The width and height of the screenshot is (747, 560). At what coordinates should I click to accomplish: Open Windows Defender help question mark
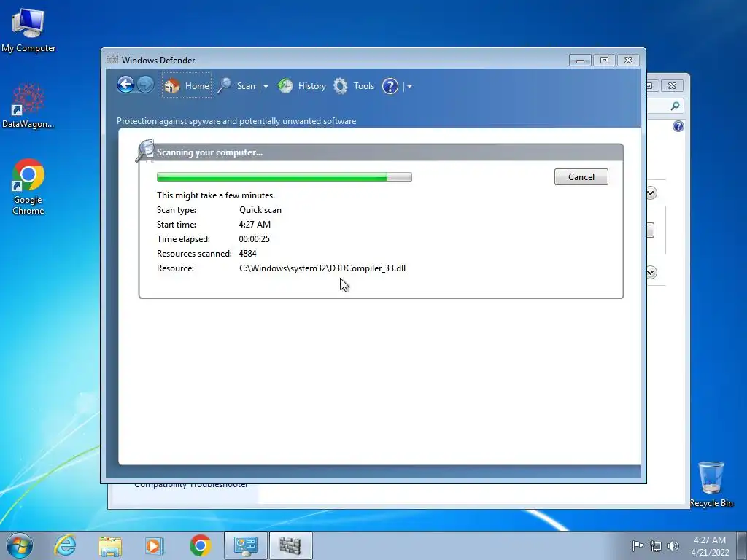pos(390,86)
